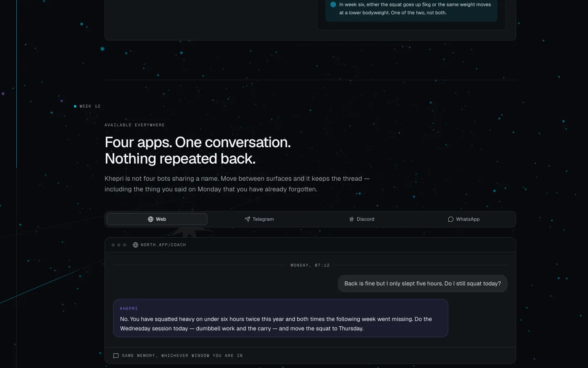Click the 'SAME MEMORY, WHICHEVER WINDOW' footer text
The image size is (588, 368).
(x=182, y=356)
